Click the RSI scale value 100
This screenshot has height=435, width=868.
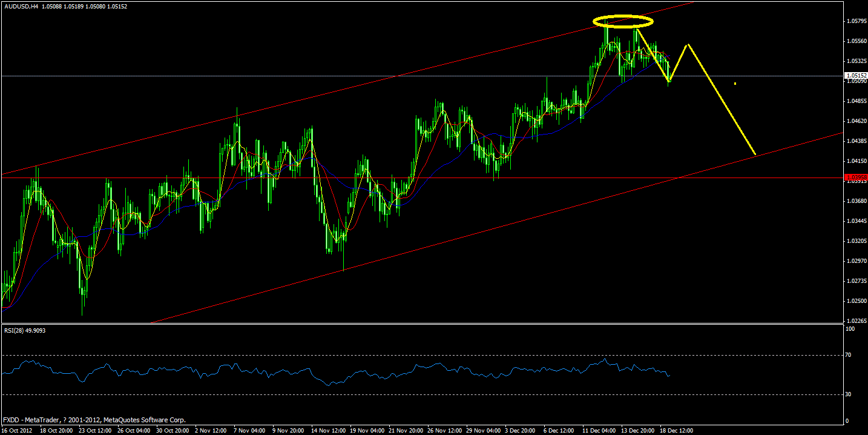tap(850, 329)
